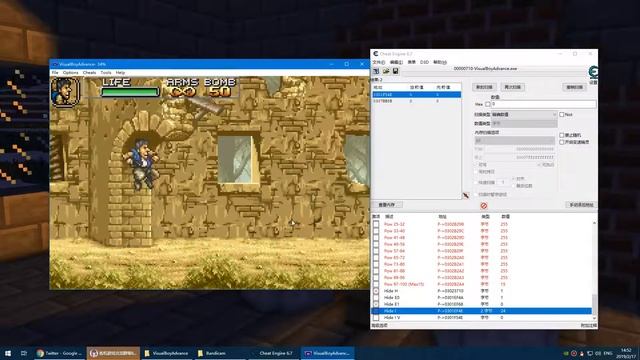Screen dimensions: 640x360
Task: Open the scan type dropdown
Action: tap(524, 115)
